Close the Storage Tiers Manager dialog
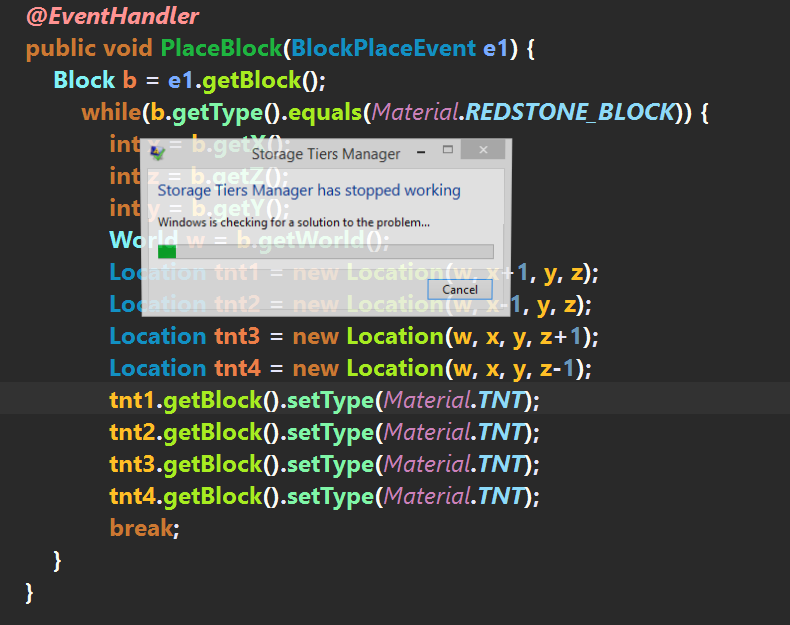 click(x=484, y=150)
